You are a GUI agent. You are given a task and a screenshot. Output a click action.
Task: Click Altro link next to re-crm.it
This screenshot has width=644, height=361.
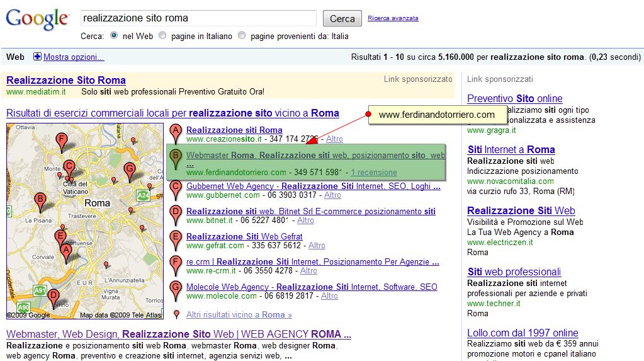(308, 270)
